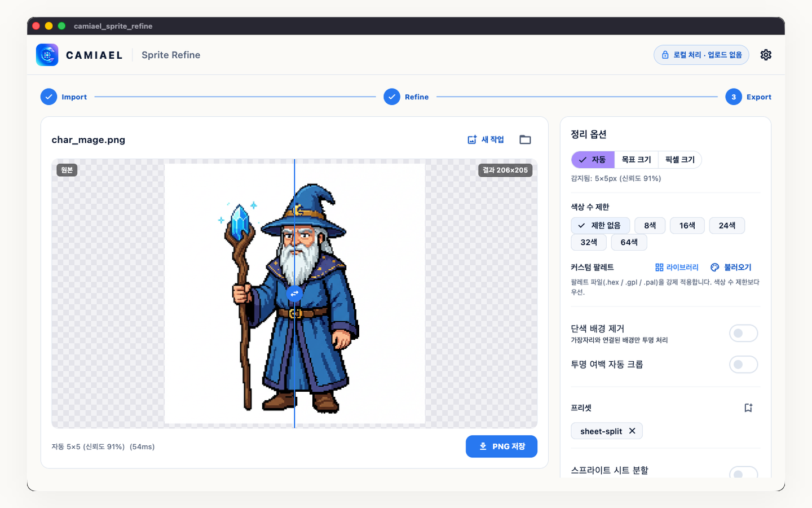The image size is (812, 508).
Task: Click the 색상 수 제한 label
Action: click(x=590, y=207)
